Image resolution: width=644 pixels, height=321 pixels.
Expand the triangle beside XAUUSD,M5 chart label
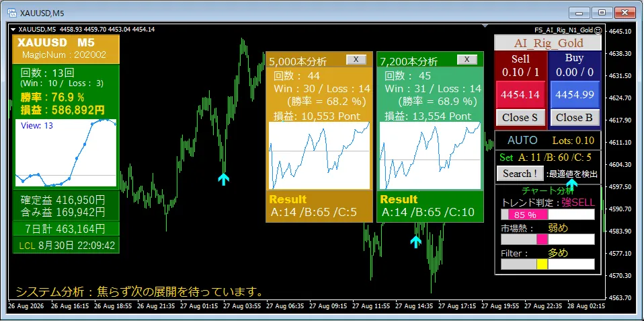(x=13, y=30)
